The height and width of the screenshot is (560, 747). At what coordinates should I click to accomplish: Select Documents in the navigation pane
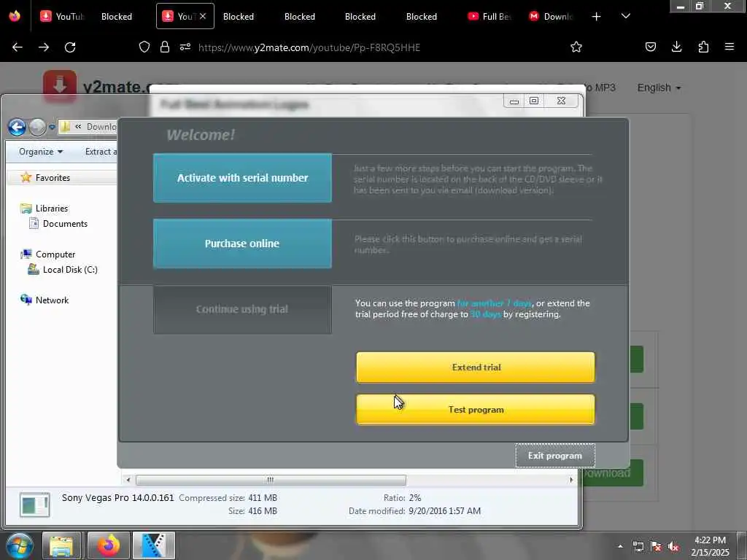click(65, 223)
